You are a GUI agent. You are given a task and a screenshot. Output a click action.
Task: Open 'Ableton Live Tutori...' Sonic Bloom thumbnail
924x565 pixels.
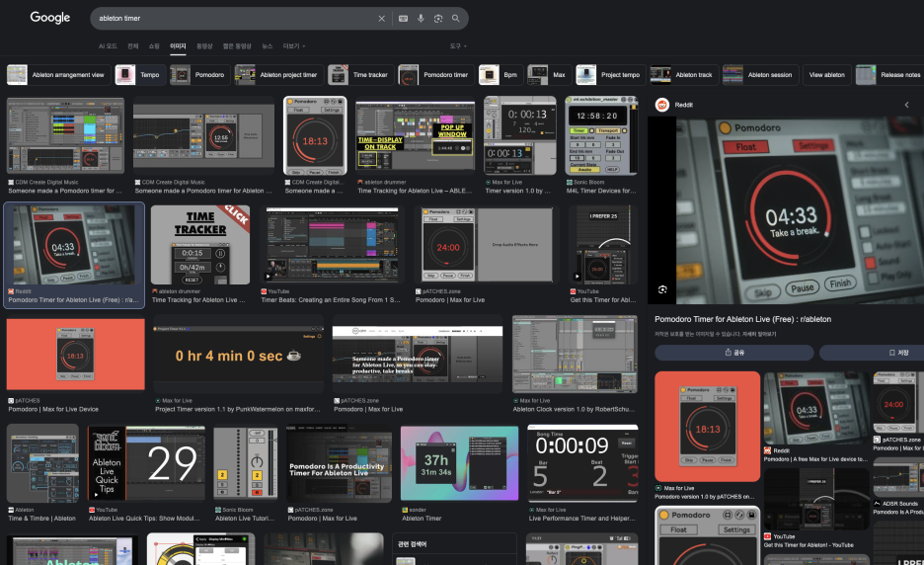[246, 463]
